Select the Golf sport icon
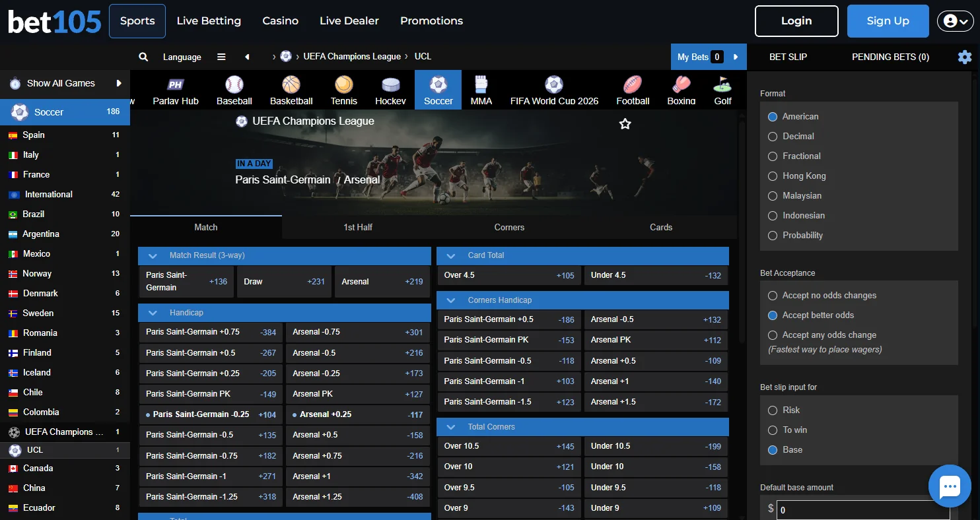 tap(722, 84)
